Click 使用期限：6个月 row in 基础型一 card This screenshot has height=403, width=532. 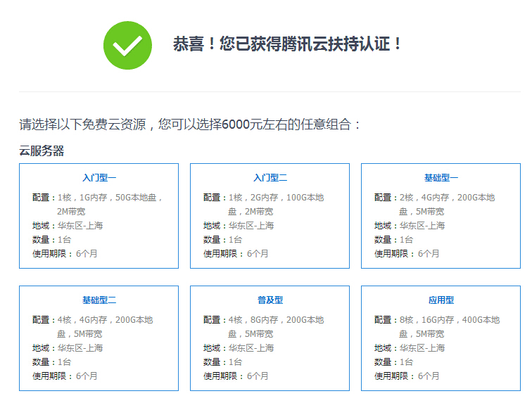[x=407, y=254]
